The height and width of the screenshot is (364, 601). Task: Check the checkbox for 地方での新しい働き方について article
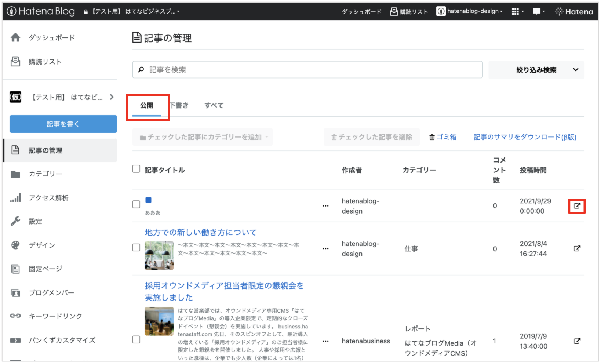(x=136, y=247)
